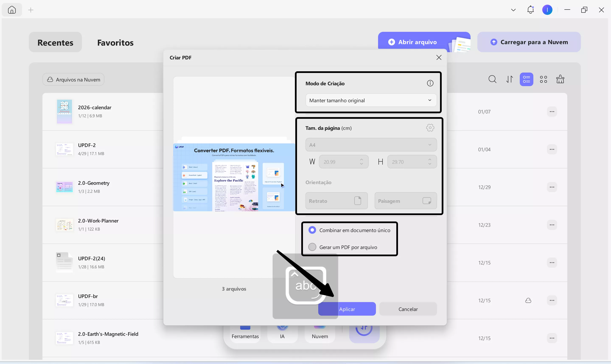This screenshot has width=611, height=364.
Task: Click the search icon above the file list
Action: (x=493, y=79)
